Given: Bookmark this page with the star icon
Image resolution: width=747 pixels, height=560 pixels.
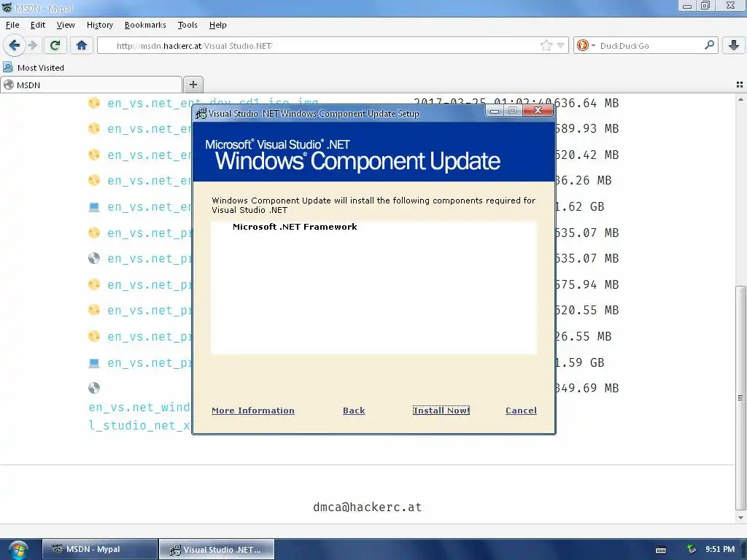Looking at the screenshot, I should pyautogui.click(x=546, y=45).
